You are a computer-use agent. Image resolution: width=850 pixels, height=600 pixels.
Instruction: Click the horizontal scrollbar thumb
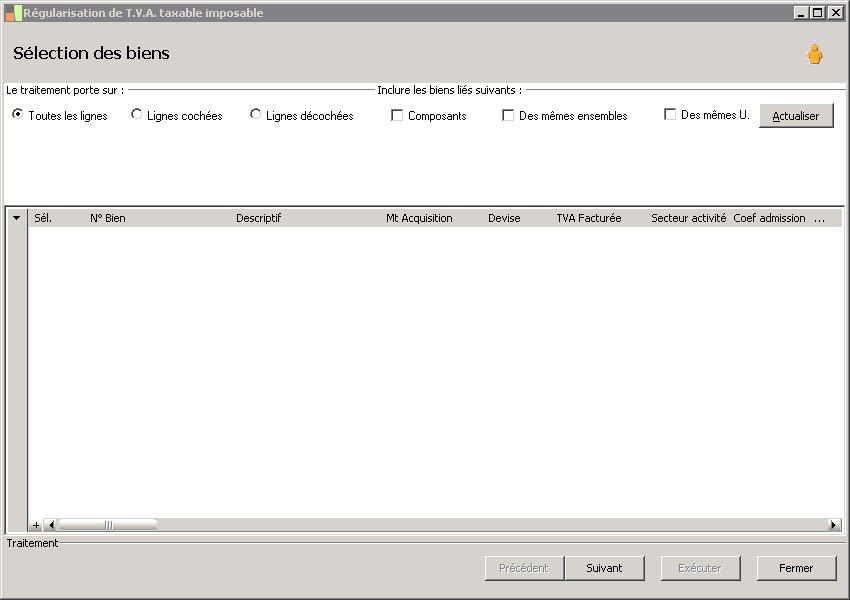(107, 525)
